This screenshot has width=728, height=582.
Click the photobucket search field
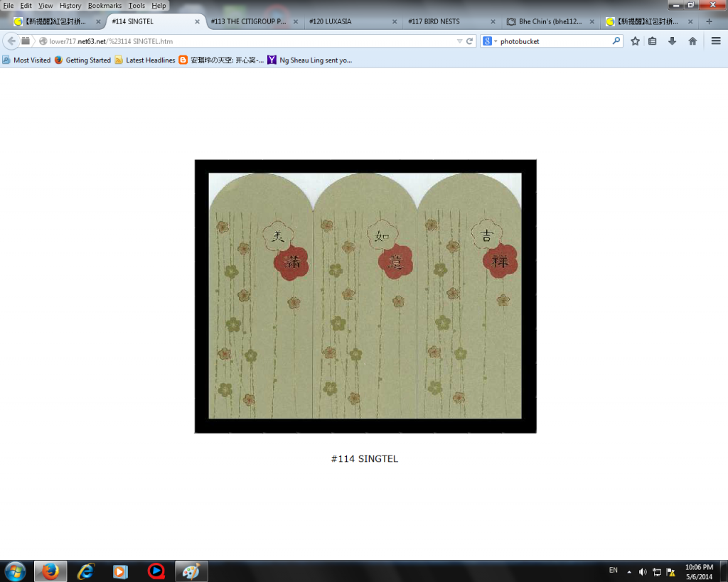click(x=555, y=41)
